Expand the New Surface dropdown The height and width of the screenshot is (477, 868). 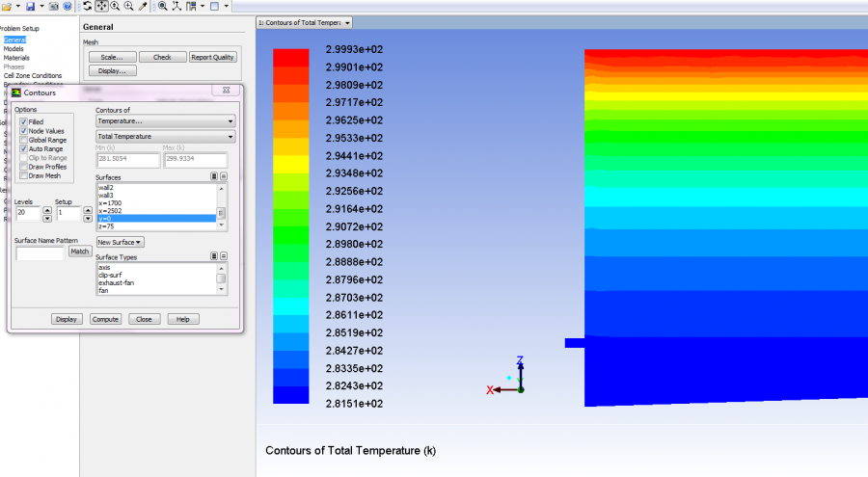(120, 242)
